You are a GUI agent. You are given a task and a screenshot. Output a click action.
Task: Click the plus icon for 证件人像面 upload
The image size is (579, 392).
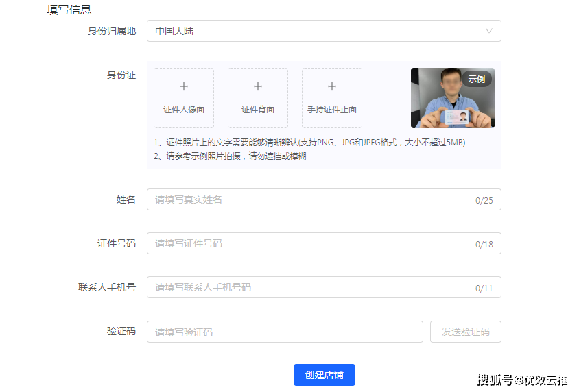pos(184,86)
